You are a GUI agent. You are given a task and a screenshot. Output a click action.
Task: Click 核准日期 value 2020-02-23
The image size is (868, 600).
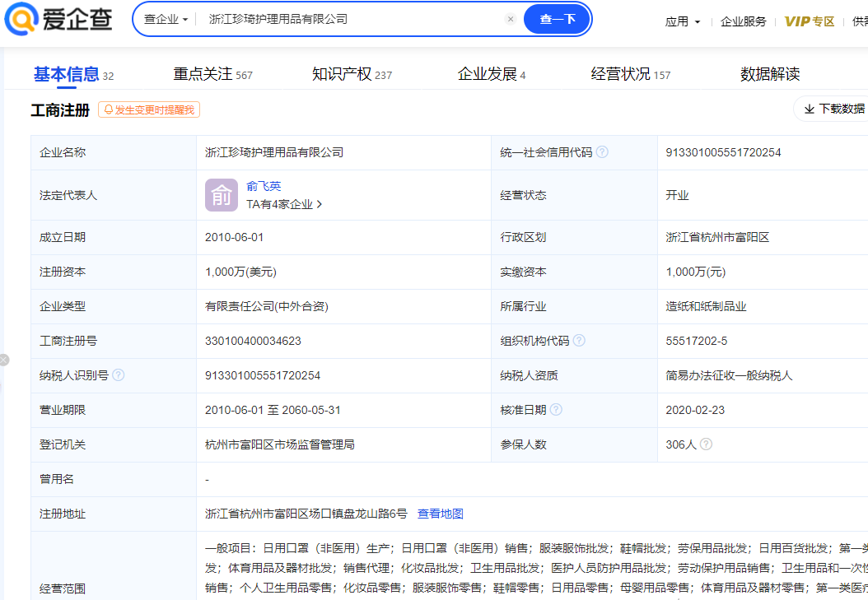695,411
